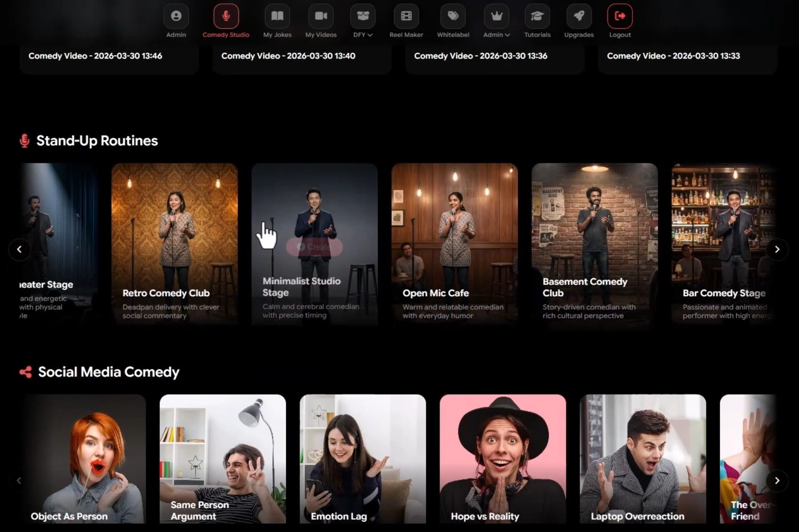
Task: Open the Upgrades rocket icon
Action: (x=579, y=16)
